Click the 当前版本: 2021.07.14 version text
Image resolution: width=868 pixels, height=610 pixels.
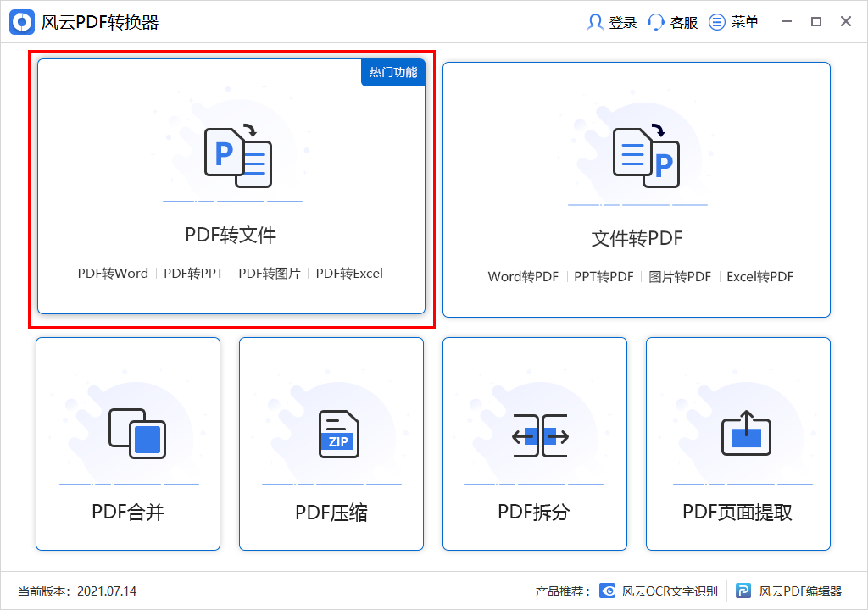[77, 591]
